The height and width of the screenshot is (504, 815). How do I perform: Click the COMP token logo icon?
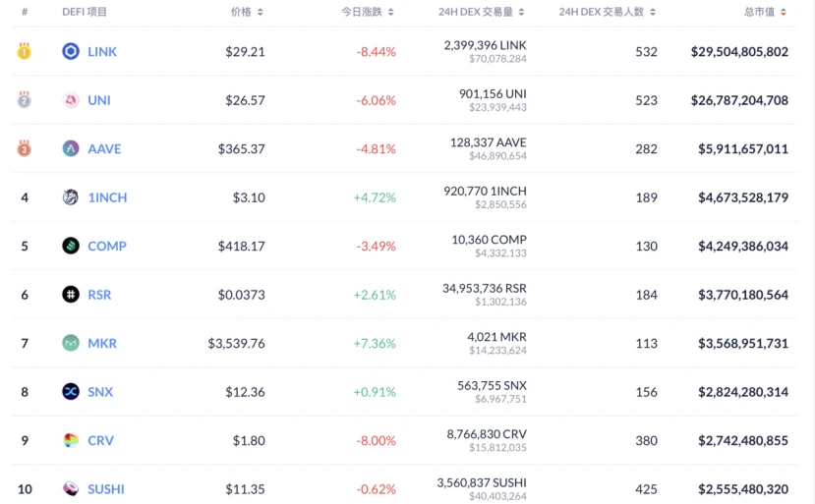click(x=71, y=246)
